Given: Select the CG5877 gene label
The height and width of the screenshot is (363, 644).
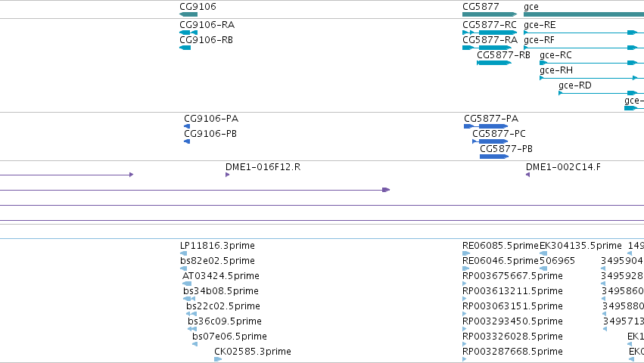Looking at the screenshot, I should pos(481,7).
